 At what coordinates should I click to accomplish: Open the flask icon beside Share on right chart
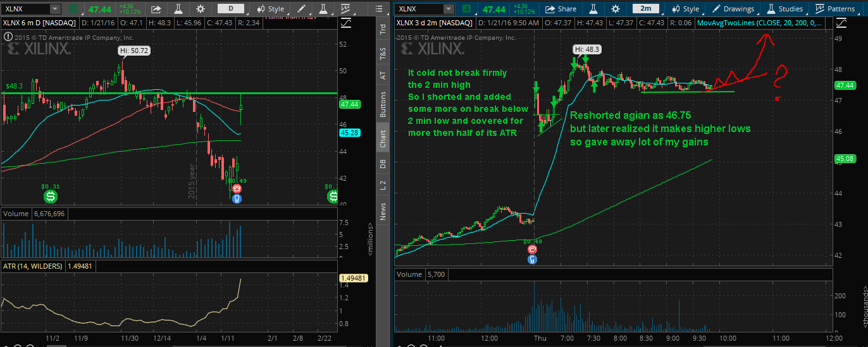593,9
